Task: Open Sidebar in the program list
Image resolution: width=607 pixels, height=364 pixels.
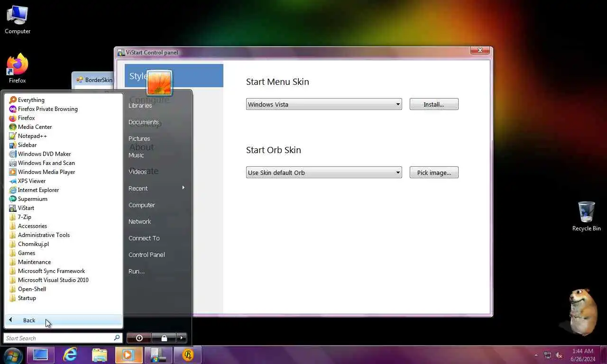Action: click(x=23, y=145)
